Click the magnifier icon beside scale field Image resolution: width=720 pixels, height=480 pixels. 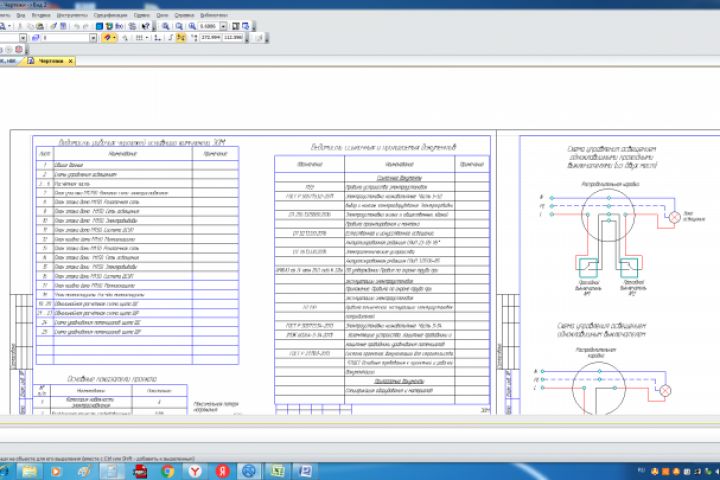click(x=192, y=26)
